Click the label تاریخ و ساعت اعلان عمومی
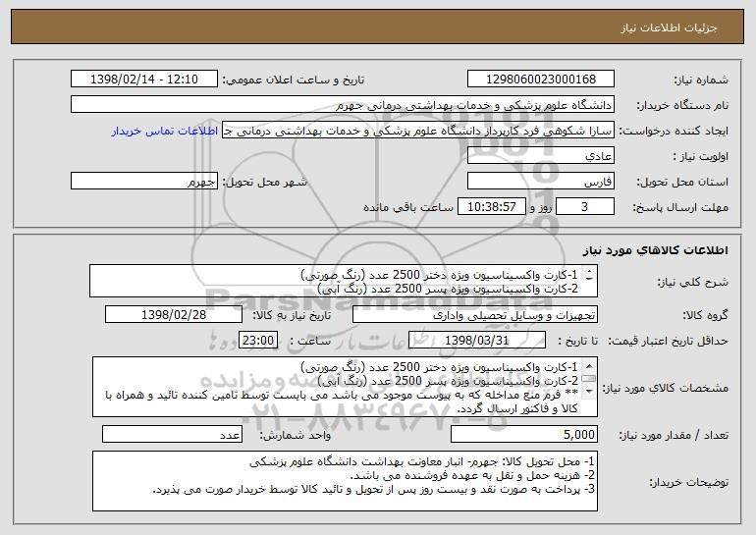Viewport: 756px width, 535px height. (294, 80)
